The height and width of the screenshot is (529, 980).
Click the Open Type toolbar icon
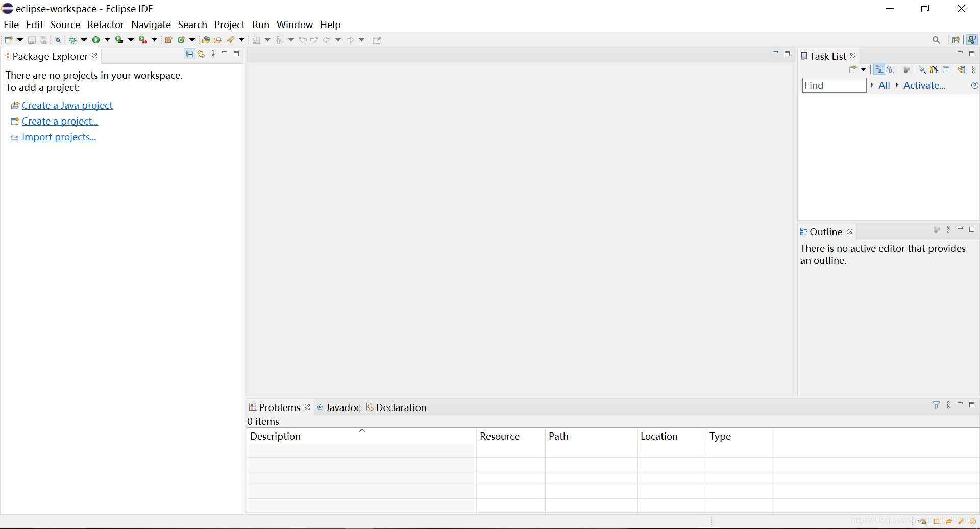pyautogui.click(x=206, y=40)
